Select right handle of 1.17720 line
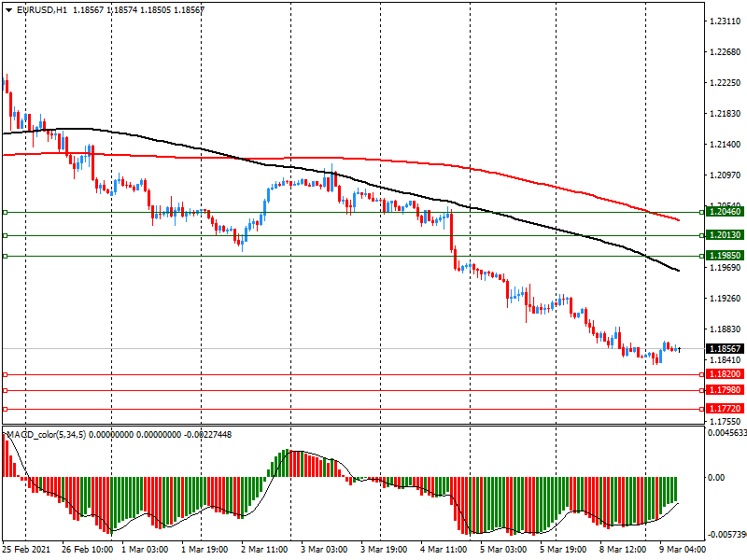This screenshot has height=560, width=747. click(x=702, y=409)
